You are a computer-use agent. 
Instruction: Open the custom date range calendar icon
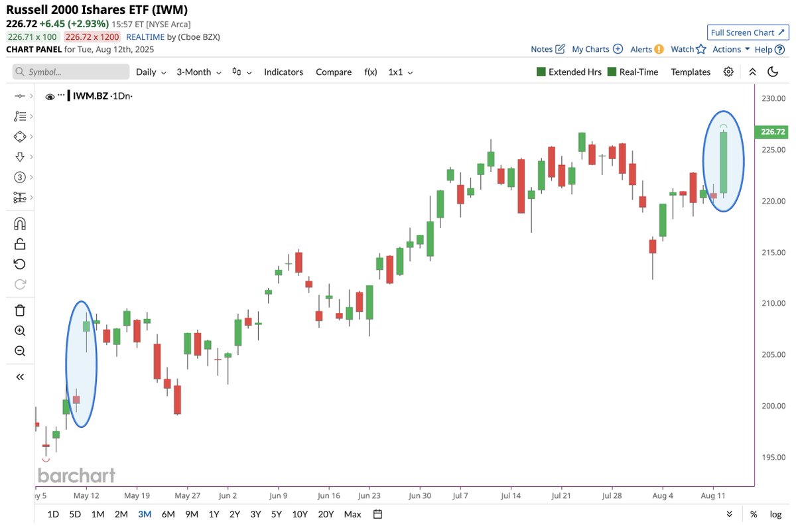point(377,514)
